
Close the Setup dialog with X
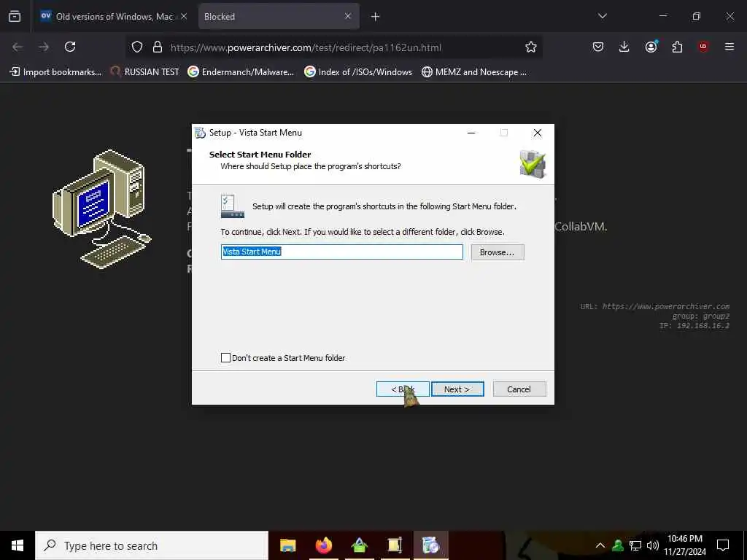[x=538, y=133]
